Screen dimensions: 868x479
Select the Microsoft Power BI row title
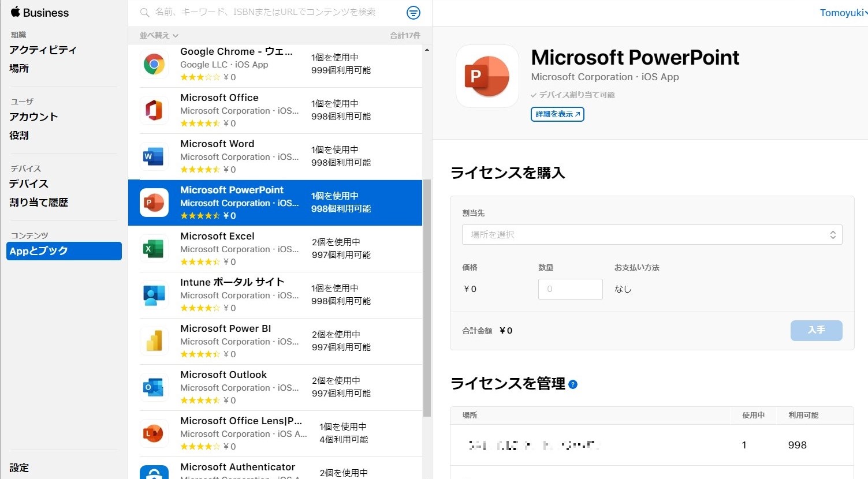click(x=226, y=328)
